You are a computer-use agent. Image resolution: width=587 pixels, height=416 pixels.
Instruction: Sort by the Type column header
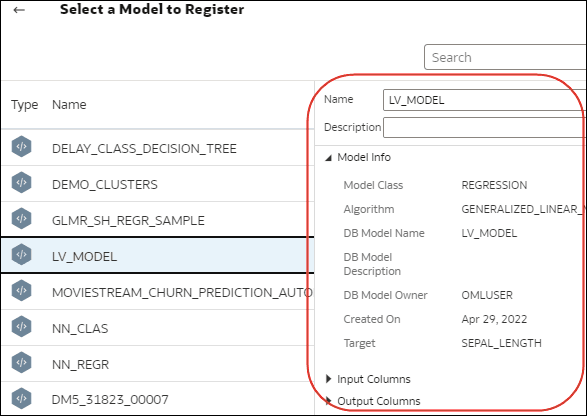tap(24, 105)
